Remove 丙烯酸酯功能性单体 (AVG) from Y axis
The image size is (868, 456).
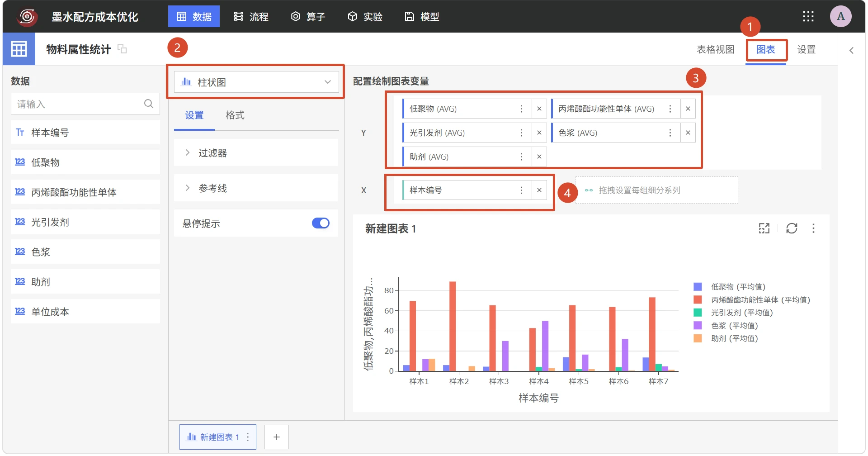(x=688, y=109)
